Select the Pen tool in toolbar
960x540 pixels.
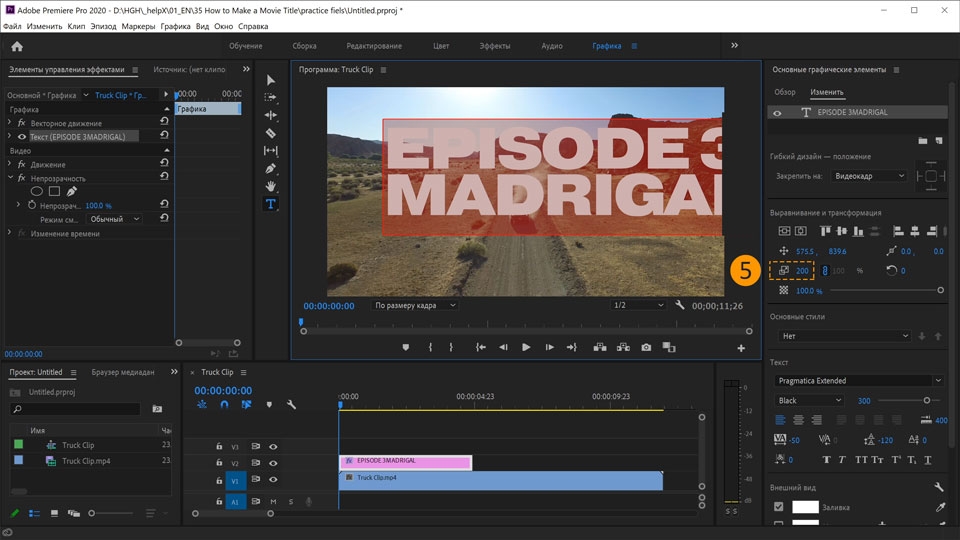270,168
